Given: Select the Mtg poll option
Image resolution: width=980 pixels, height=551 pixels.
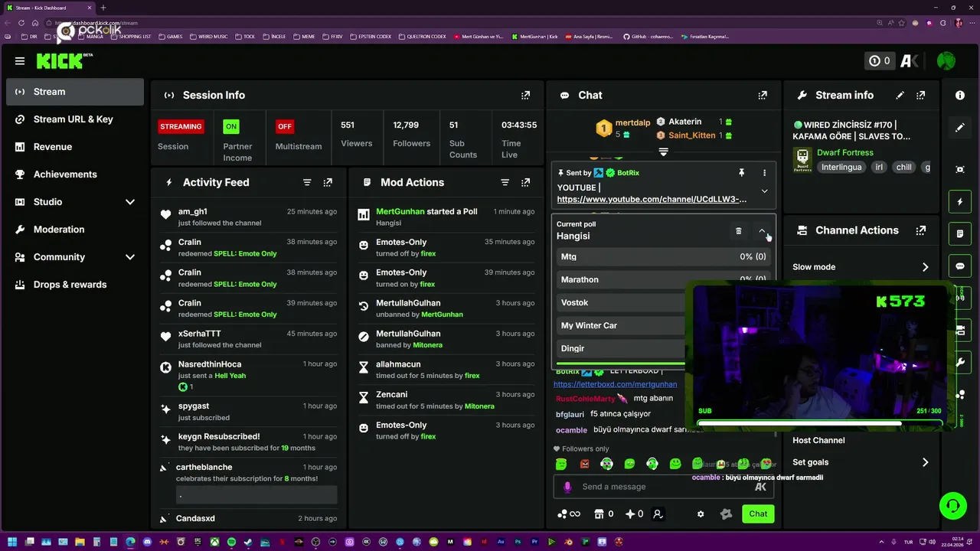Looking at the screenshot, I should (x=663, y=257).
